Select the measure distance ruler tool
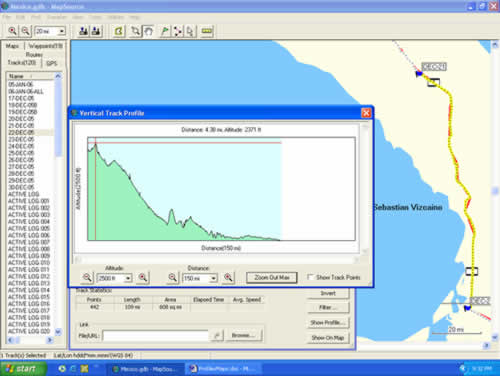The height and width of the screenshot is (376, 500). coord(207,31)
